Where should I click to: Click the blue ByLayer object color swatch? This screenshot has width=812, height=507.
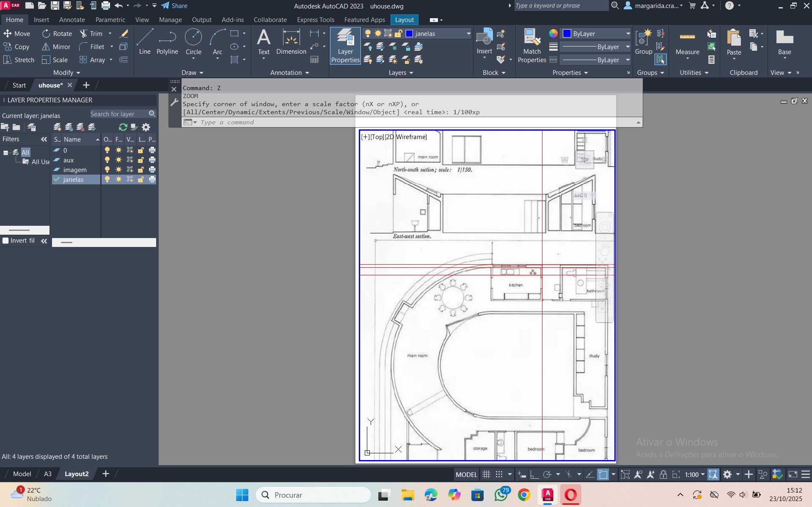click(567, 34)
